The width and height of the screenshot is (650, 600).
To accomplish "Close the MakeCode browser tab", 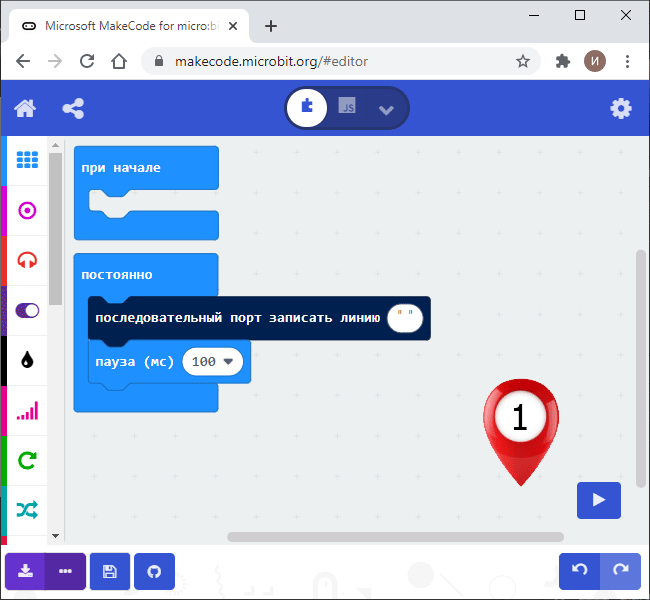I will (x=233, y=26).
